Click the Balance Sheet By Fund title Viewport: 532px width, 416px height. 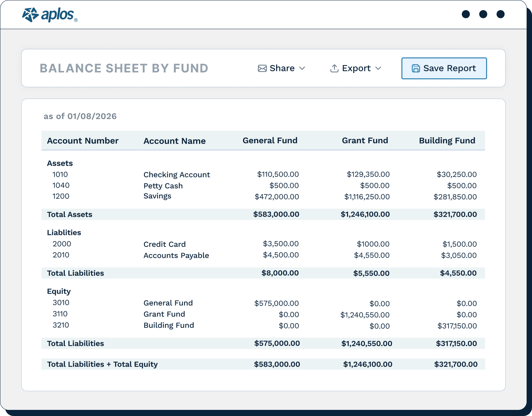tap(124, 68)
